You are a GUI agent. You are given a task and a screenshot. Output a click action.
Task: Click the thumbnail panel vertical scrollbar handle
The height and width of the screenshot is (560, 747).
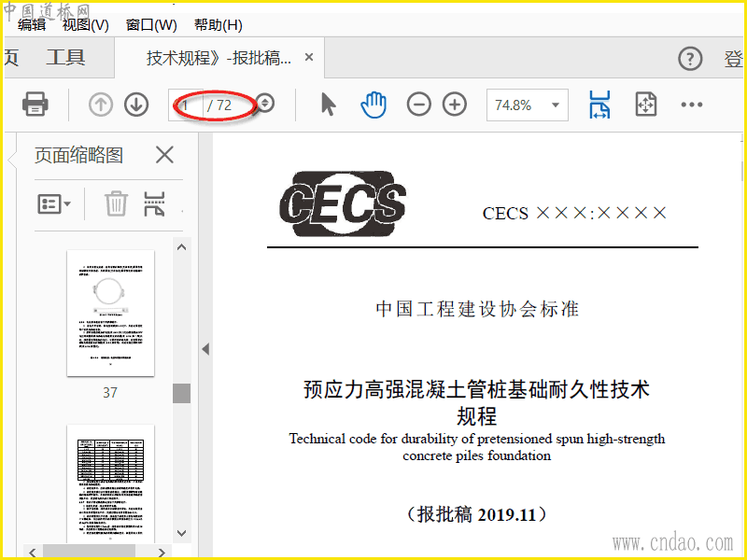tap(181, 393)
